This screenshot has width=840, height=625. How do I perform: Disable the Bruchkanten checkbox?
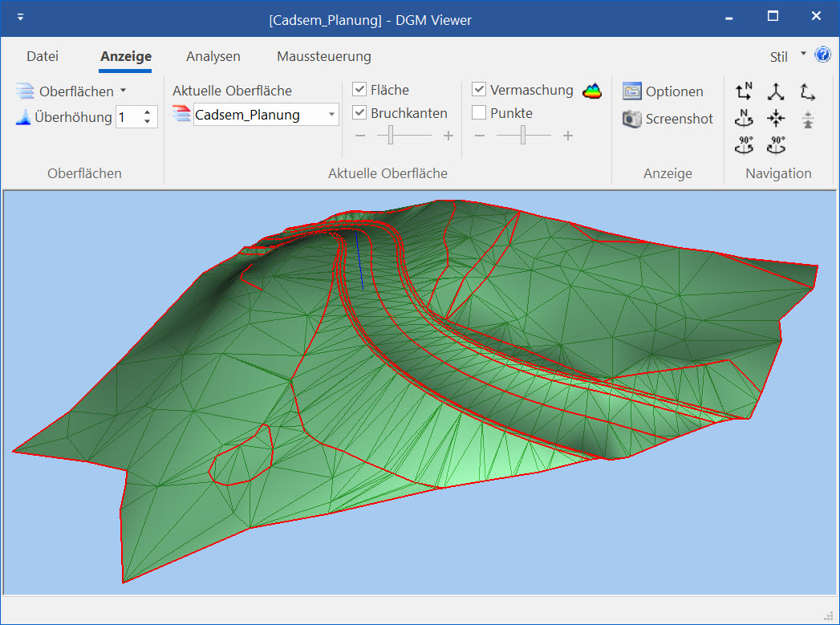coord(360,113)
